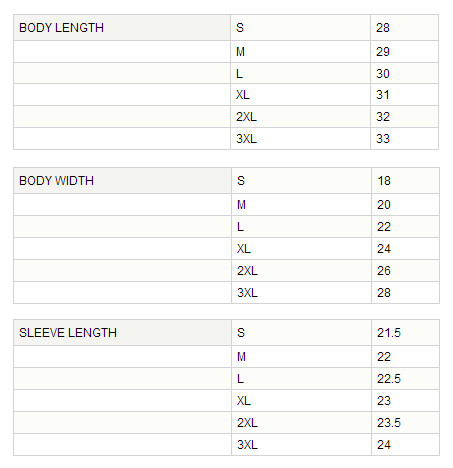Image resolution: width=453 pixels, height=468 pixels.
Task: Select body length value 32 for 2XL
Action: pos(404,117)
